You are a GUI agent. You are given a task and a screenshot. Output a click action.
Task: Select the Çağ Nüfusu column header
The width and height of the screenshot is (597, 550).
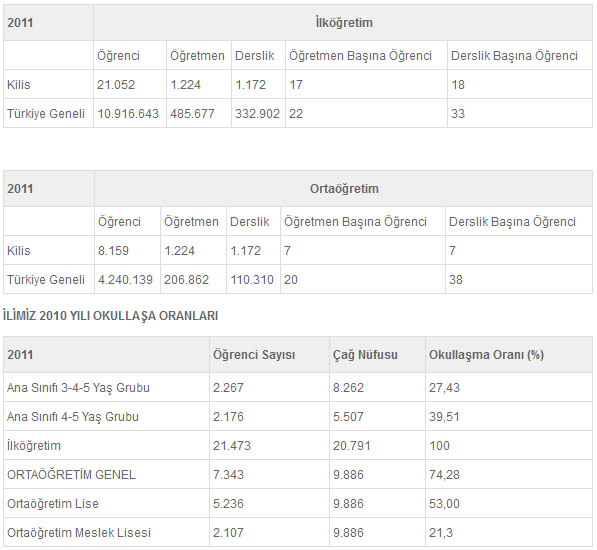pyautogui.click(x=365, y=355)
